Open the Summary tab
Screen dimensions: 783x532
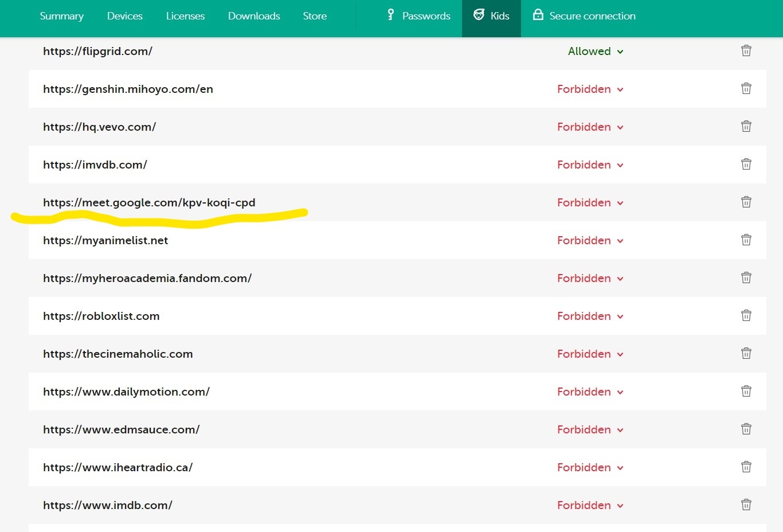coord(61,16)
